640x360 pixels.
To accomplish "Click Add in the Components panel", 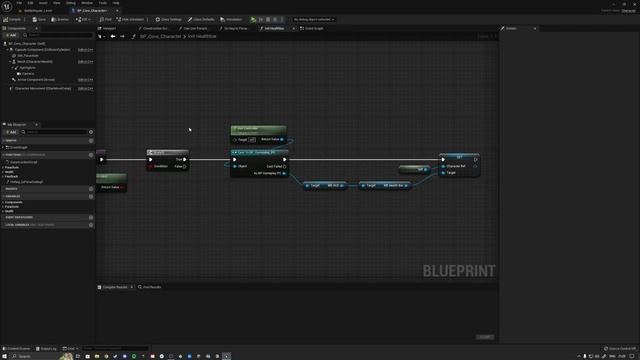I will tap(11, 36).
